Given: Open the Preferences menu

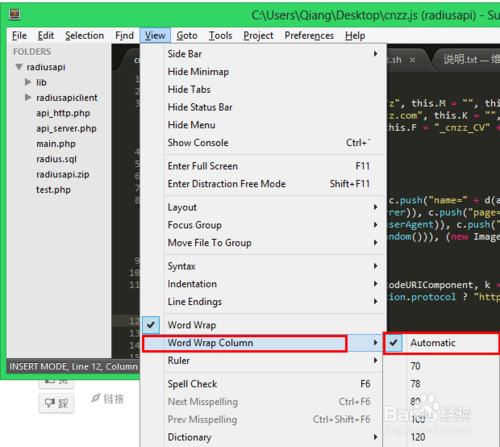Looking at the screenshot, I should coord(309,35).
